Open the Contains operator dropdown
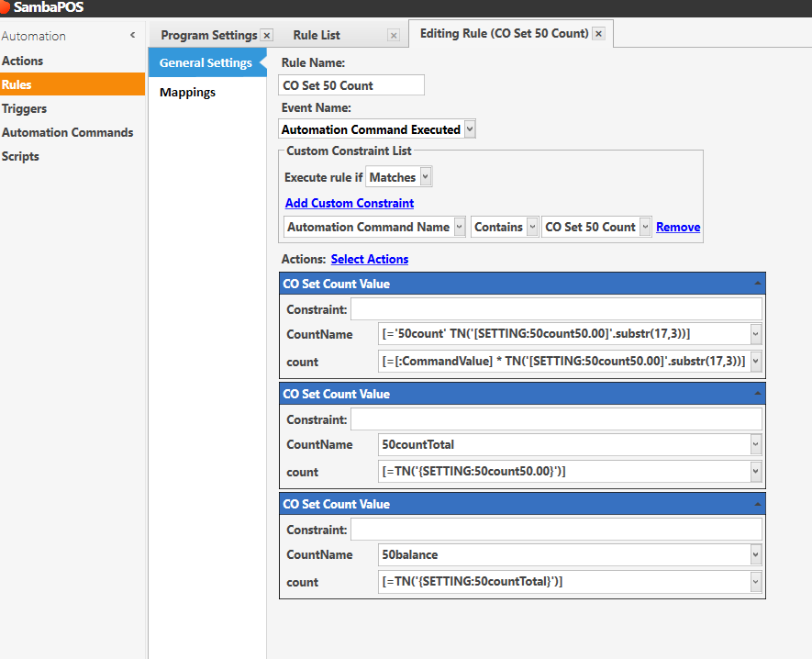Viewport: 812px width, 659px height. (x=532, y=227)
